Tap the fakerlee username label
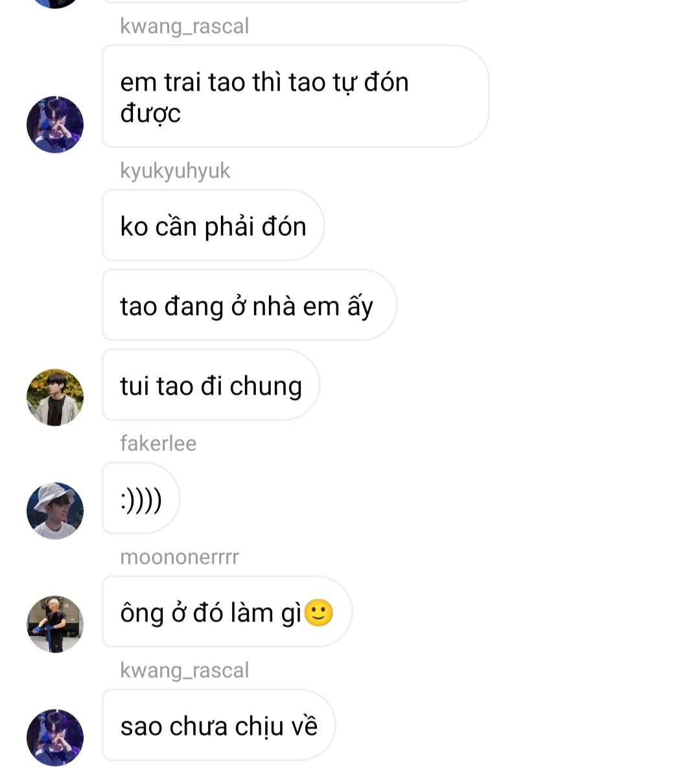This screenshot has height=768, width=700. [158, 443]
